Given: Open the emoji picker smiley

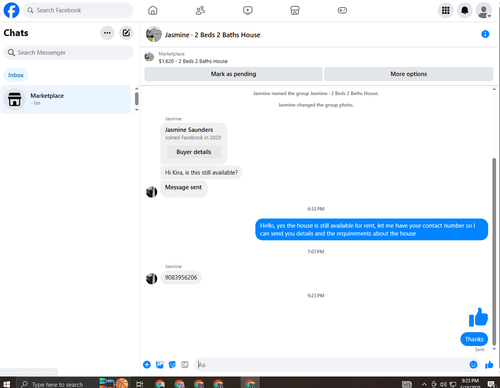Looking at the screenshot, I should (x=473, y=365).
